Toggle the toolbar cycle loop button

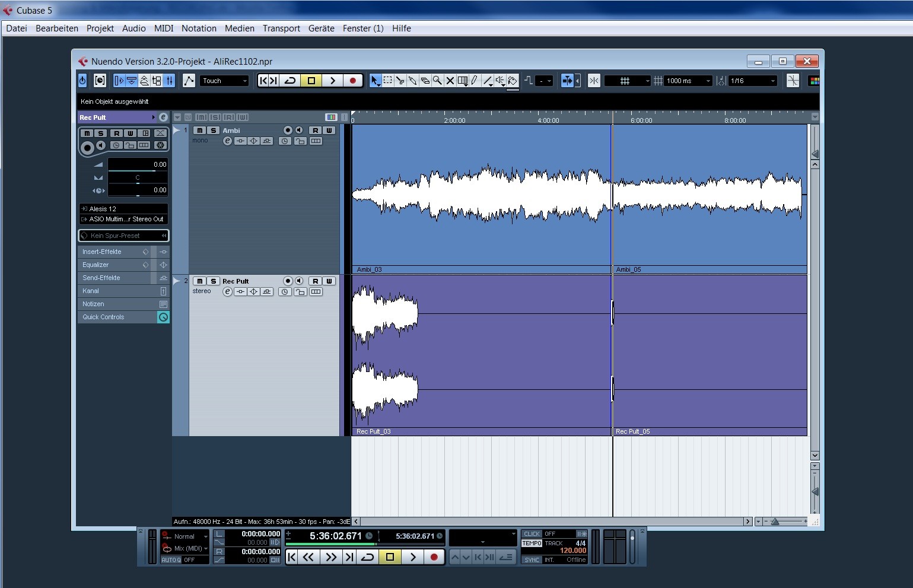pos(290,81)
